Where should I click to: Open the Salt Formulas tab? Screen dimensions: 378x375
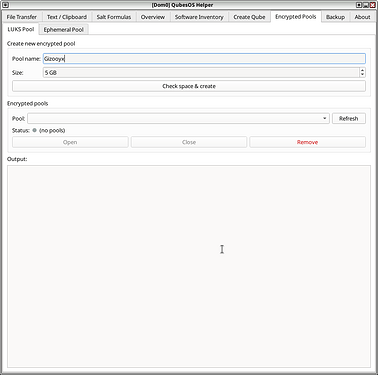pyautogui.click(x=114, y=17)
